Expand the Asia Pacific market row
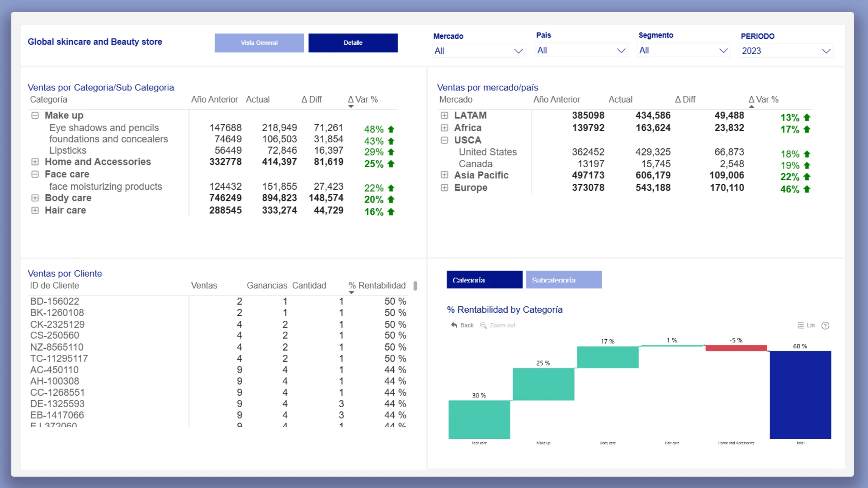This screenshot has height=488, width=868. tap(444, 175)
